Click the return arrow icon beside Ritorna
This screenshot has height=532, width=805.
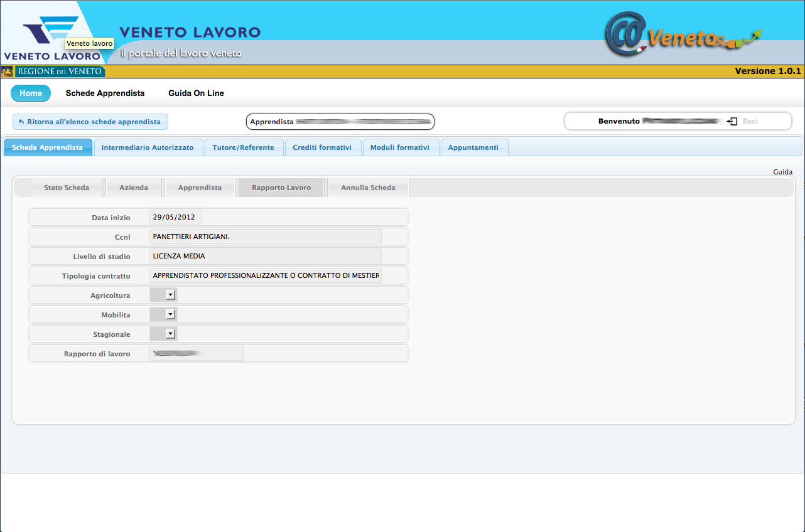click(x=21, y=122)
